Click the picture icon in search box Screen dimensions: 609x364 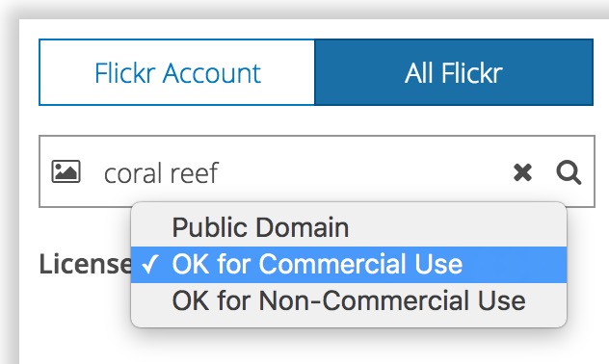66,171
